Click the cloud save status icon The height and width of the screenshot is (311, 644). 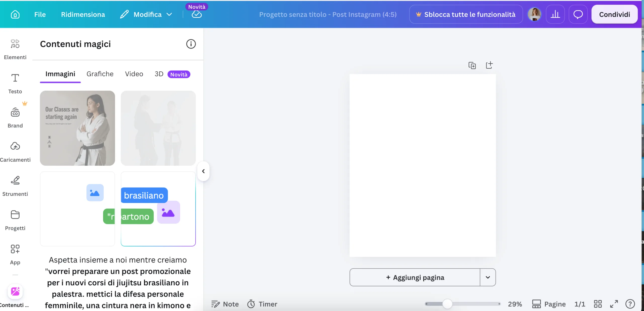pos(196,14)
